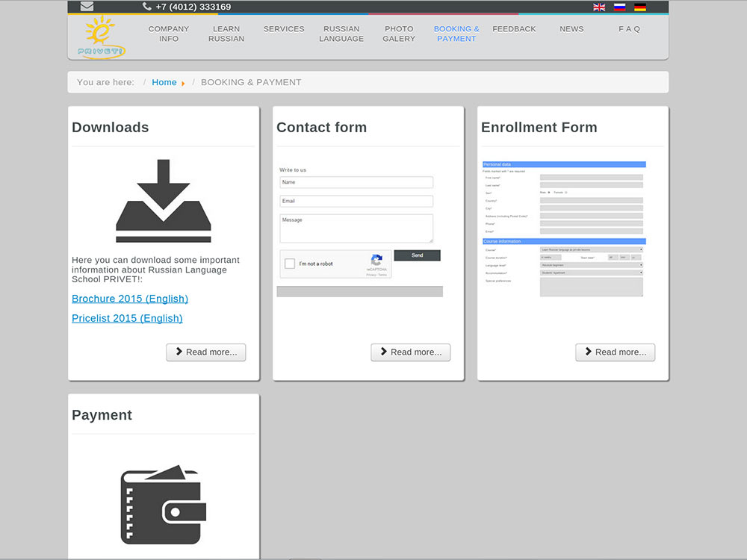Open Pricelist 2015 (English) link
The height and width of the screenshot is (560, 747).
(127, 318)
